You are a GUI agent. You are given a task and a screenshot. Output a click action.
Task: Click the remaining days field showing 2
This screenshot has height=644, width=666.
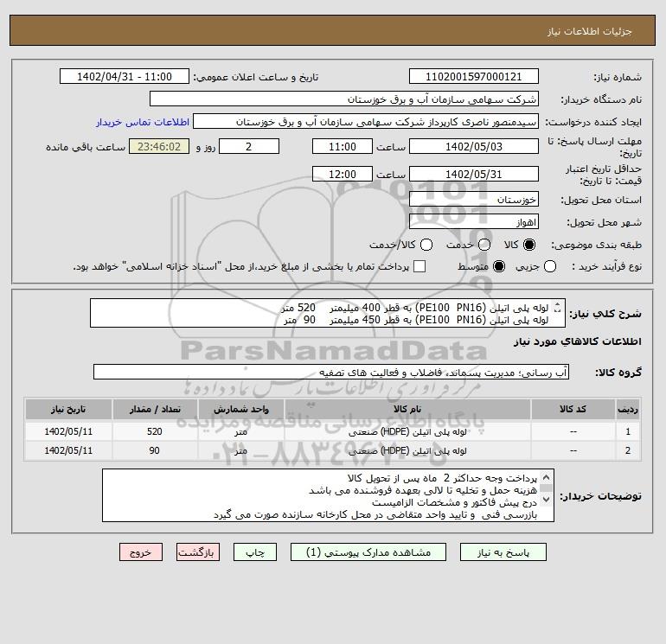pos(249,147)
